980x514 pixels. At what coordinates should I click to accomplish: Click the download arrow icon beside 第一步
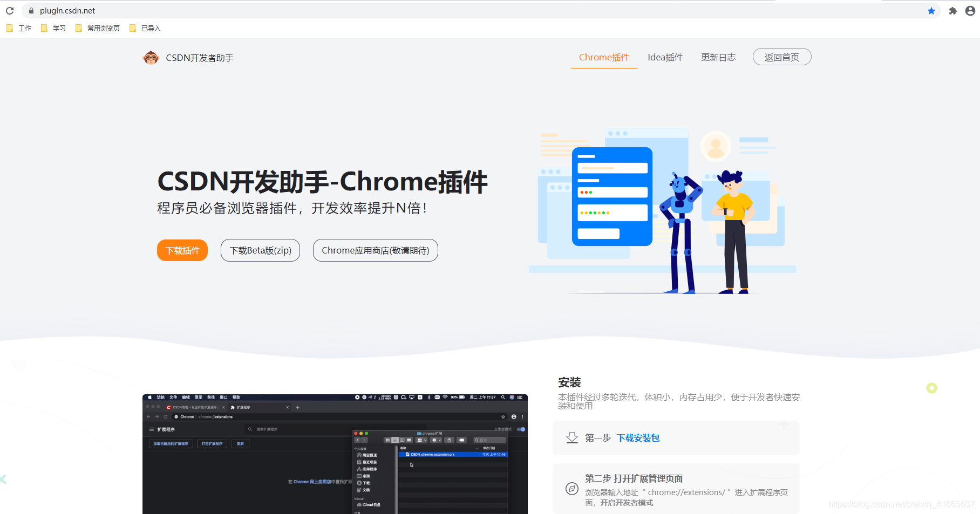[x=572, y=438]
